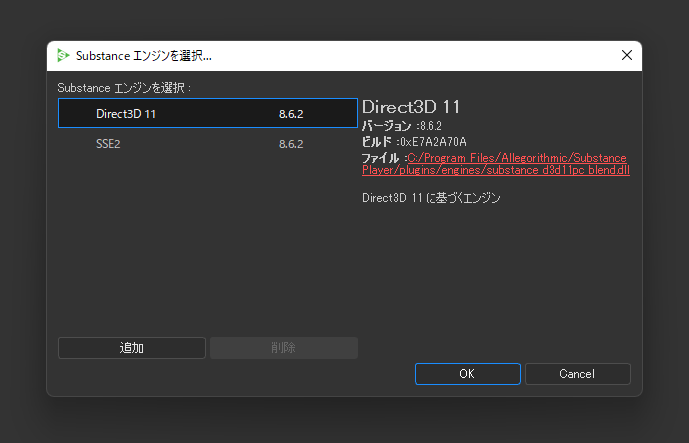Confirm selection with OK button

468,374
